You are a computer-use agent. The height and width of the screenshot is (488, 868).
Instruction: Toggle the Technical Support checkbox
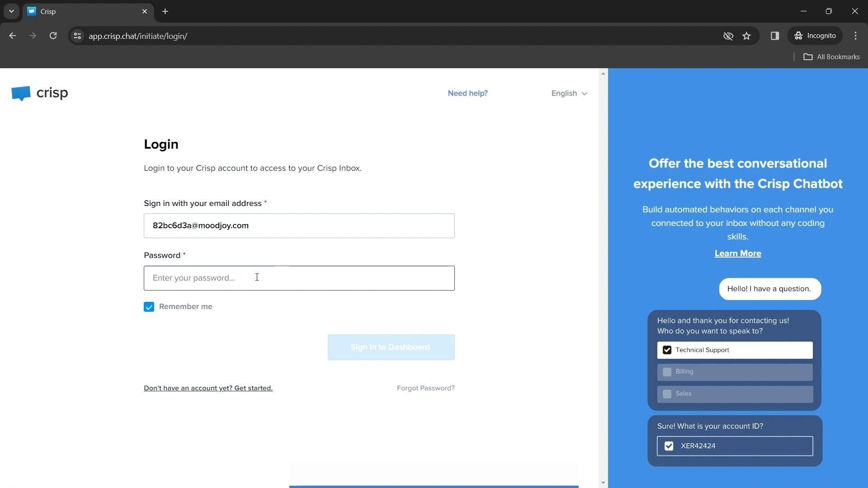click(x=667, y=350)
